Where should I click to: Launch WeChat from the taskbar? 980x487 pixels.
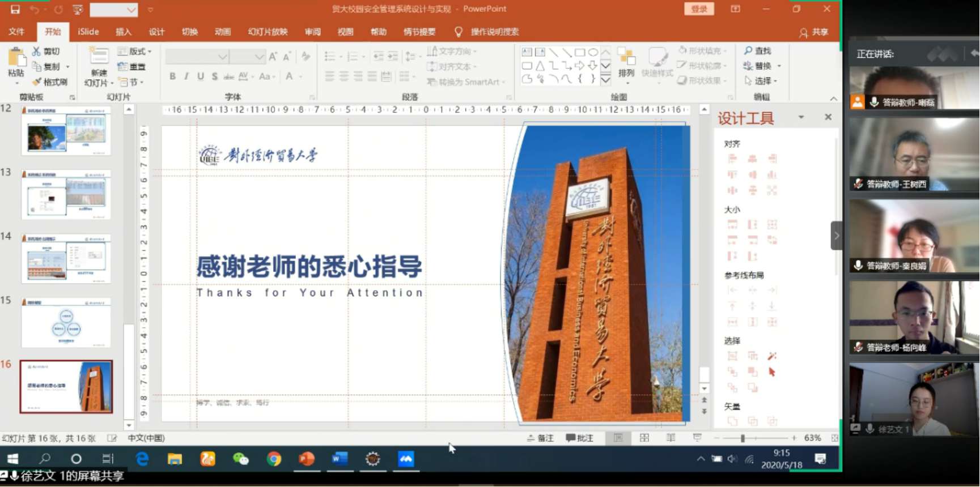(241, 459)
